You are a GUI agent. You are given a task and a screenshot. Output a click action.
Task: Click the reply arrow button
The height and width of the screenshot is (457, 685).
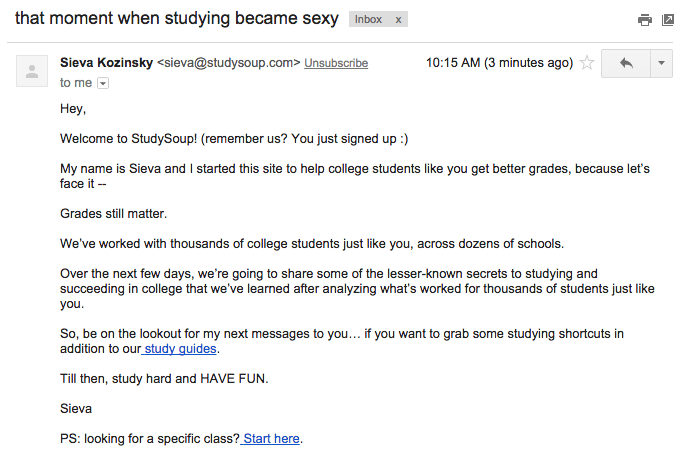[x=626, y=63]
